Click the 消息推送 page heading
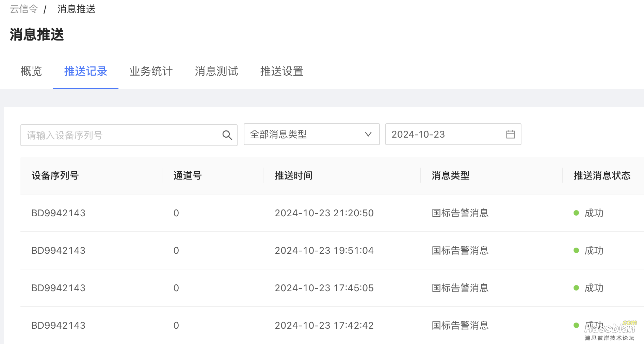Viewport: 644px width, 344px height. pos(37,34)
